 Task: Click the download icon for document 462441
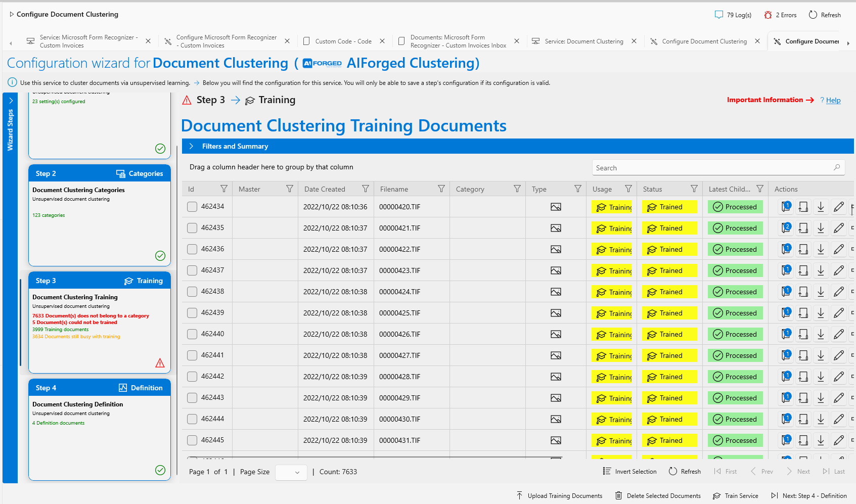(x=821, y=355)
